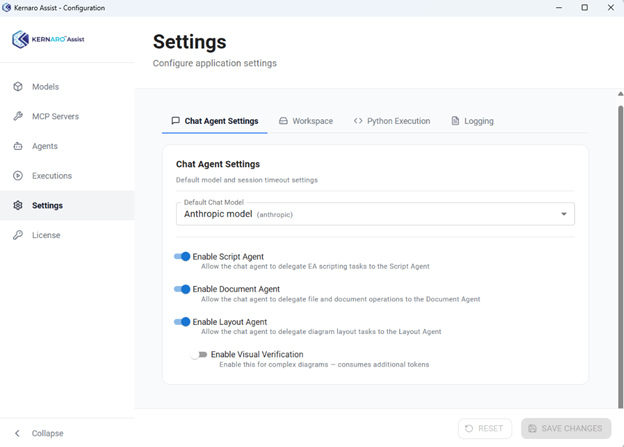Open the Agents sidebar item
This screenshot has height=447, width=624.
pyautogui.click(x=67, y=146)
